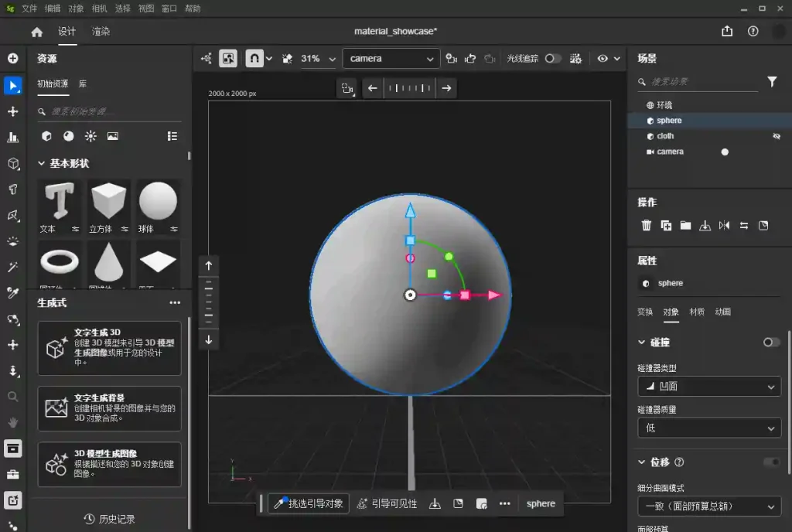The image size is (792, 532).
Task: Mirror the sphere via the mirror icon
Action: (724, 225)
